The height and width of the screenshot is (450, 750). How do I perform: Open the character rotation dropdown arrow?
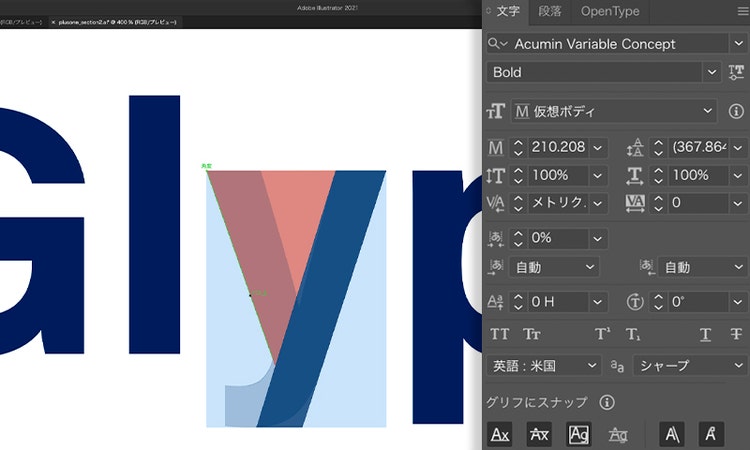(x=738, y=302)
